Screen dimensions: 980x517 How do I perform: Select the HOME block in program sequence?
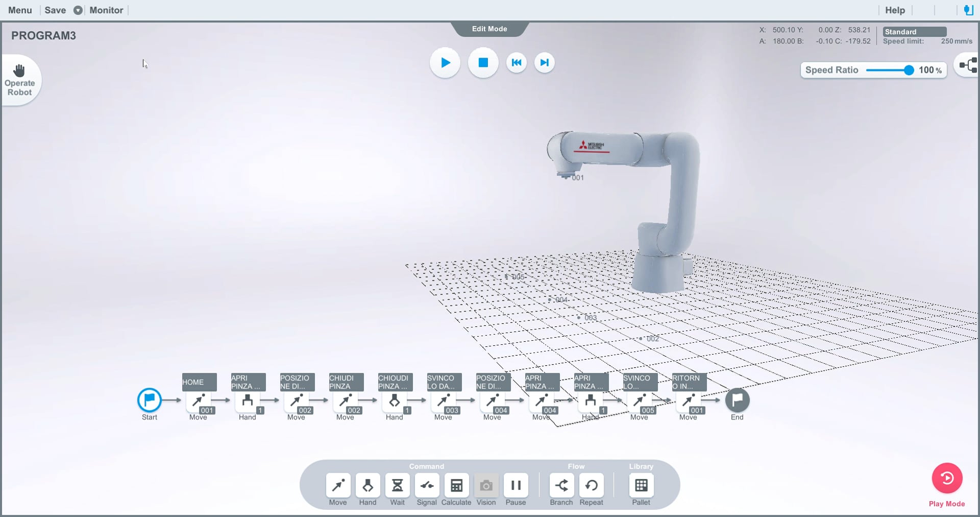click(199, 382)
